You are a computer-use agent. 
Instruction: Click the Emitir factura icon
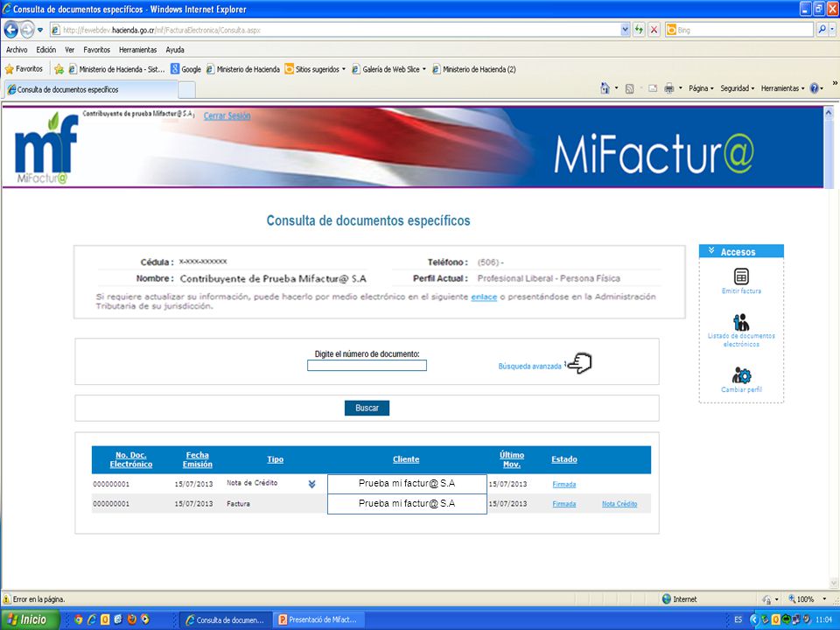click(741, 276)
